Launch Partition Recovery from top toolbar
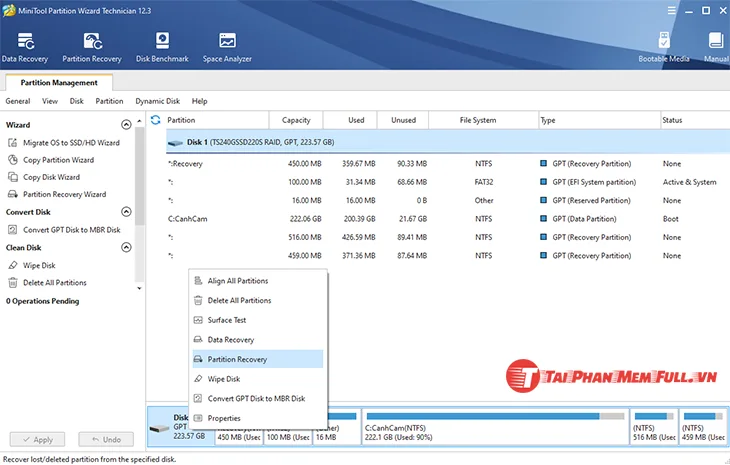Image resolution: width=730 pixels, height=465 pixels. pyautogui.click(x=92, y=47)
